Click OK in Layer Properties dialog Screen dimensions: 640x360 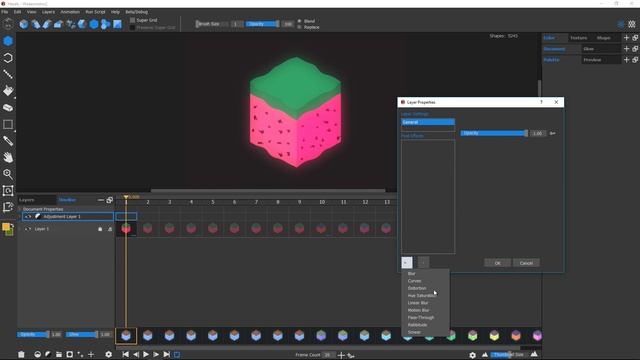pos(497,263)
